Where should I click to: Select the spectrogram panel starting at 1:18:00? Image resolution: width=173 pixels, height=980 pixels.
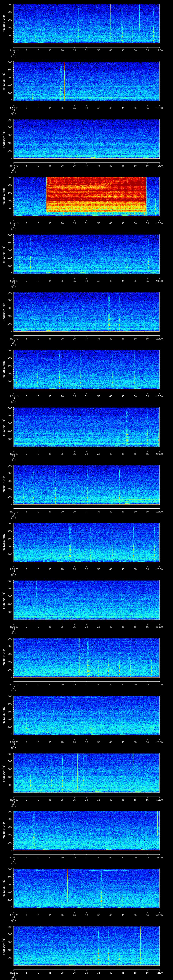[x=86, y=139]
